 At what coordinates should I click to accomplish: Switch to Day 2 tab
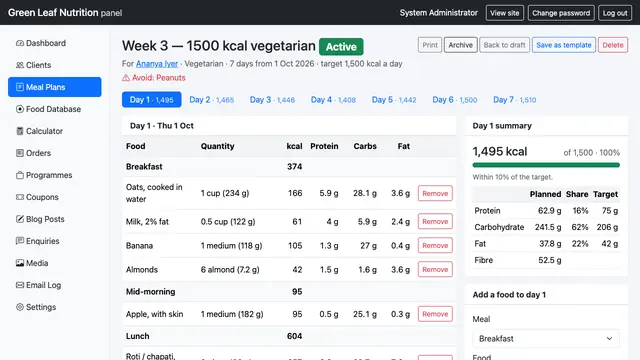[211, 100]
